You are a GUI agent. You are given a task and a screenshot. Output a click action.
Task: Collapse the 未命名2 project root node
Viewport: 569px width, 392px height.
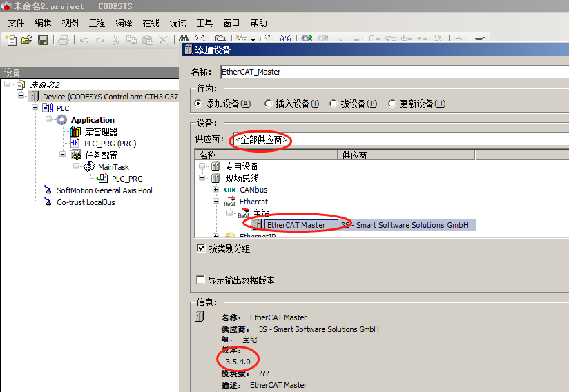click(x=8, y=84)
